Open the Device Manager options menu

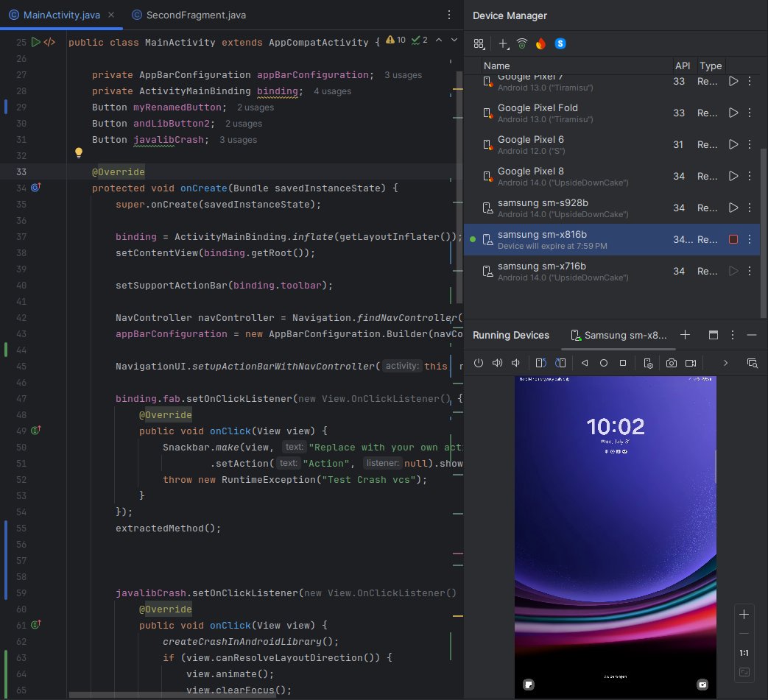coord(732,336)
